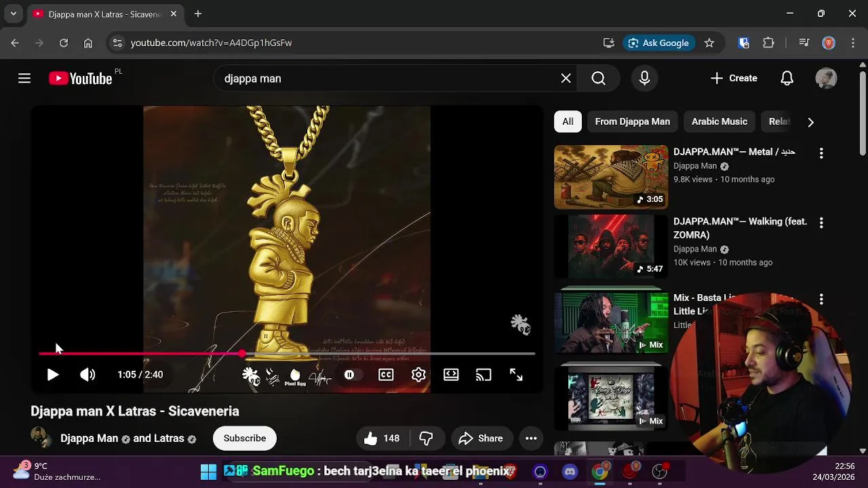Cast video to TV
The height and width of the screenshot is (488, 868).
(x=484, y=375)
